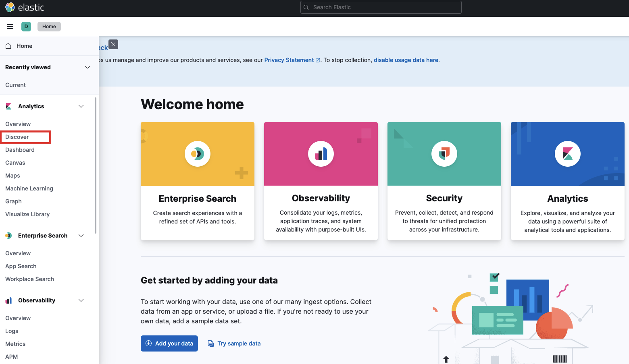Image resolution: width=629 pixels, height=364 pixels.
Task: Open Visualize Library
Action: (x=27, y=214)
